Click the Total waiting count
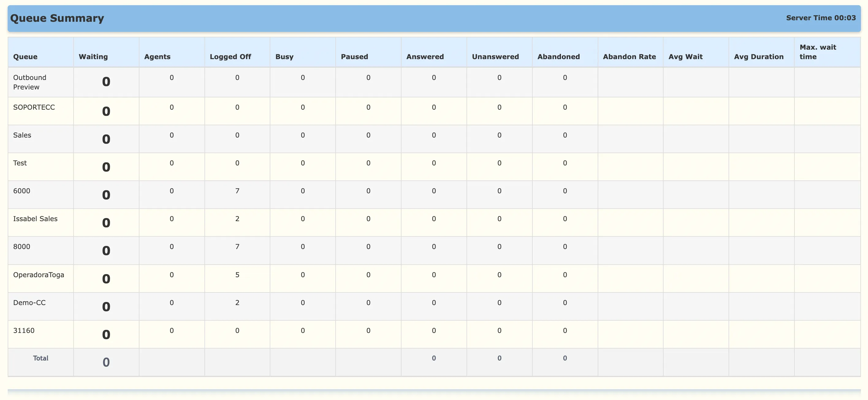This screenshot has width=868, height=400. pos(106,362)
